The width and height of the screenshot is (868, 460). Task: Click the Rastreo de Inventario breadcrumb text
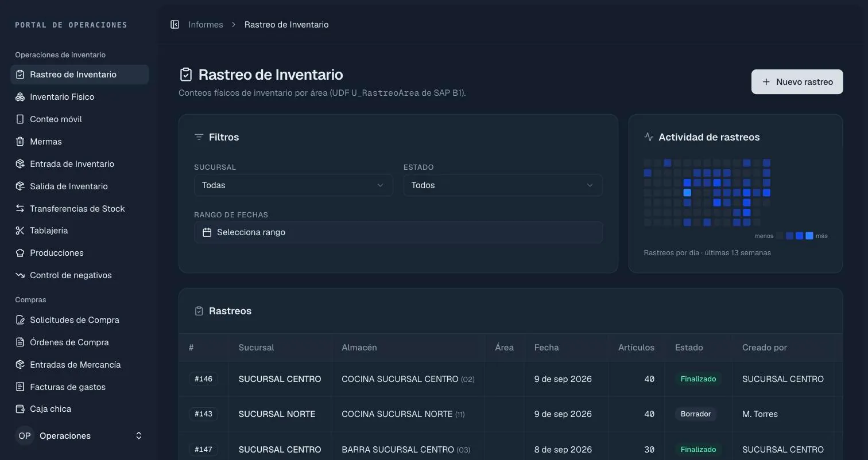pos(286,25)
